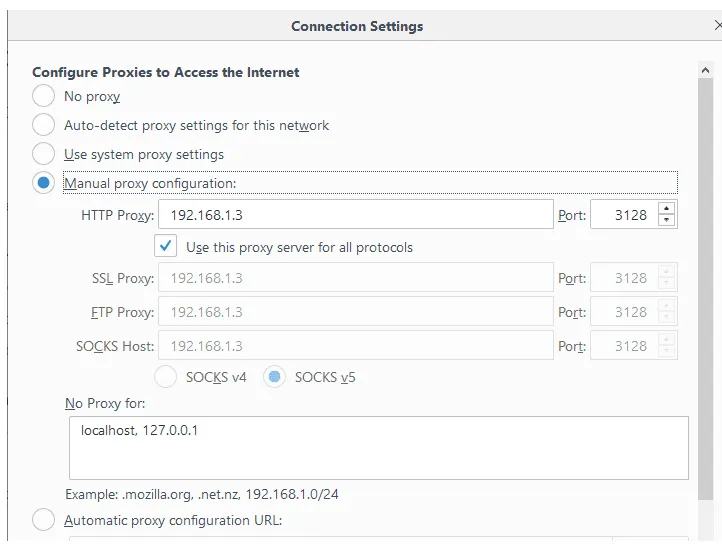This screenshot has width=722, height=552.
Task: Close the Connection Settings dialog
Action: click(717, 25)
